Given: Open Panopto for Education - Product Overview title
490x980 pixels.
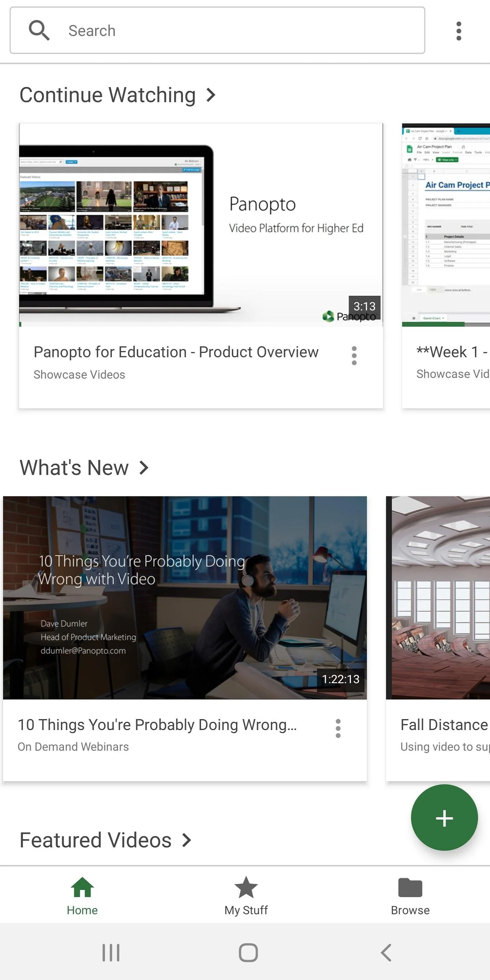Looking at the screenshot, I should point(176,352).
